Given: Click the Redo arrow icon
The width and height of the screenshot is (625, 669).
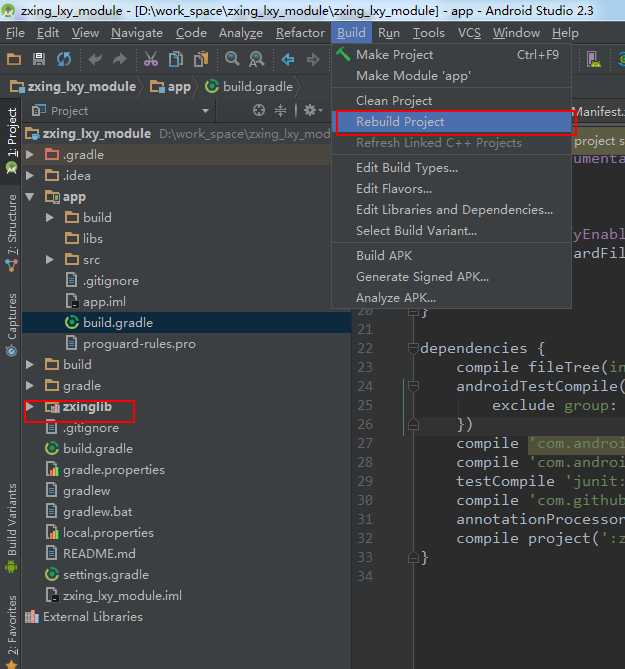Looking at the screenshot, I should (120, 59).
